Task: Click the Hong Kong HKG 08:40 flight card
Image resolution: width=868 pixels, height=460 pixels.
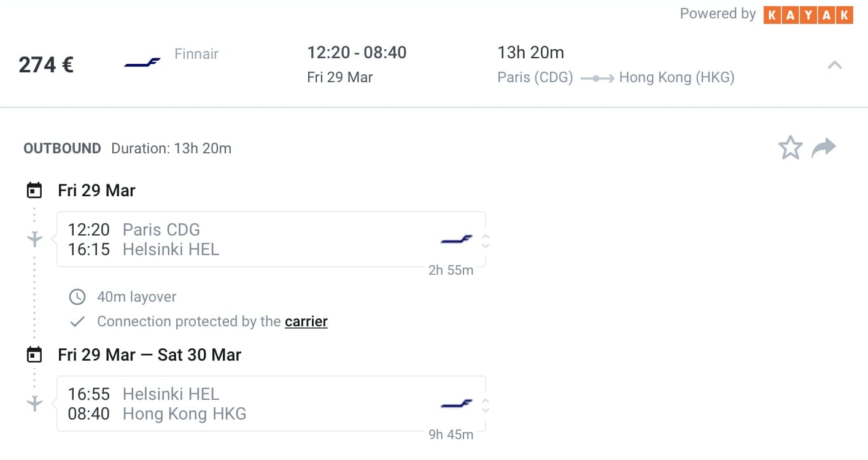Action: pos(271,404)
